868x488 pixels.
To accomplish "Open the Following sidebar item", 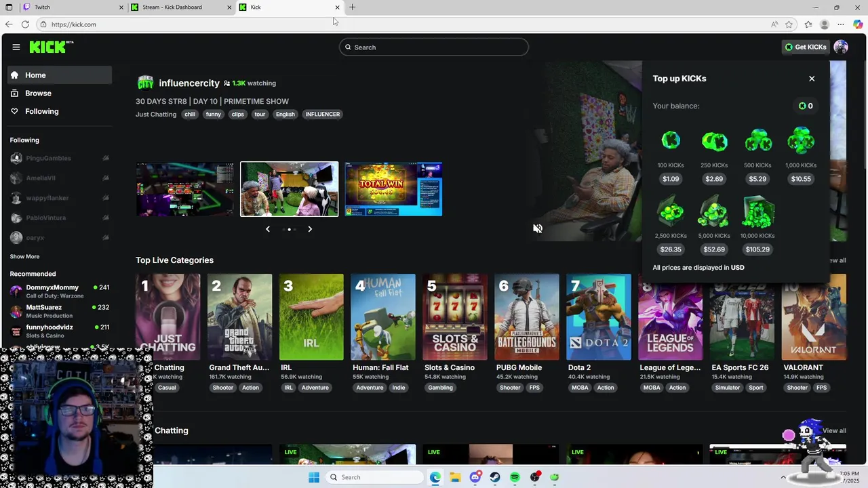I will [60, 111].
